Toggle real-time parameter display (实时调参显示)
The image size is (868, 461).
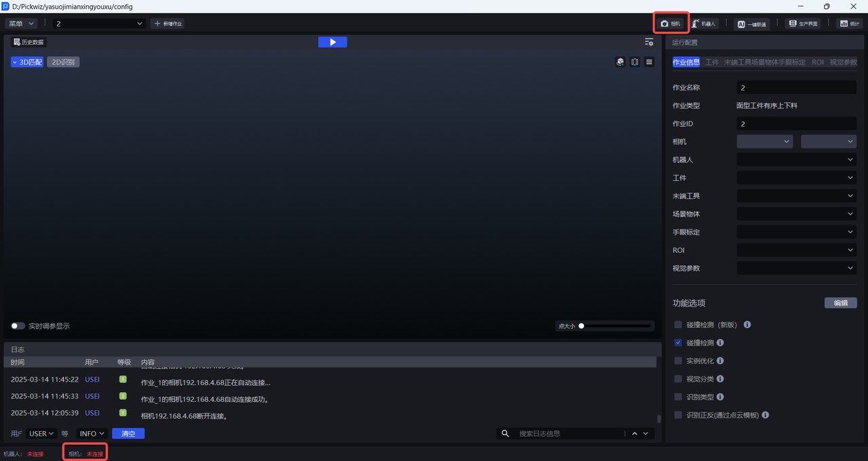(18, 326)
